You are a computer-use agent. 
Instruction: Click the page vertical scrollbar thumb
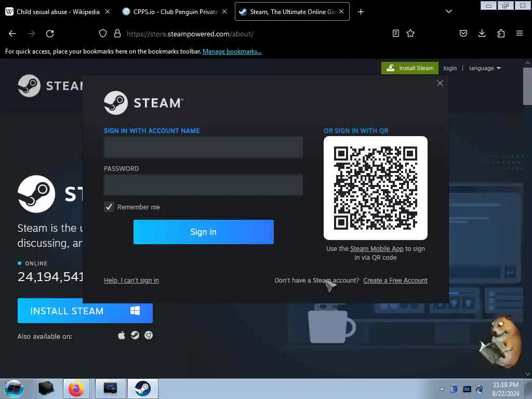(x=527, y=87)
